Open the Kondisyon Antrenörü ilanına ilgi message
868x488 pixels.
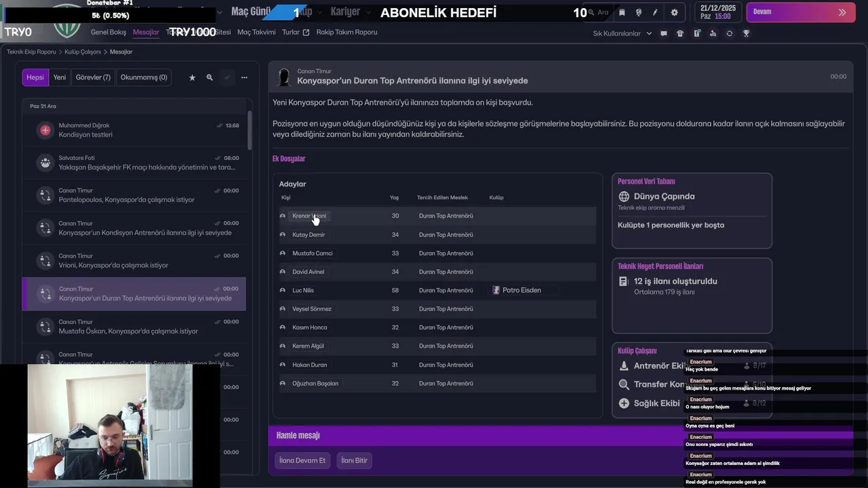(x=134, y=228)
